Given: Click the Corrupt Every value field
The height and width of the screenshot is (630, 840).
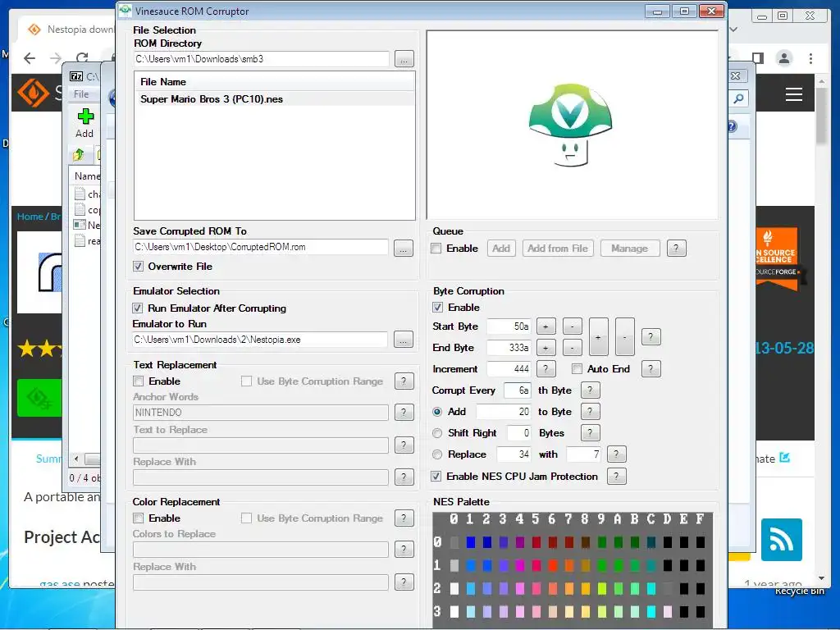Looking at the screenshot, I should [x=518, y=390].
